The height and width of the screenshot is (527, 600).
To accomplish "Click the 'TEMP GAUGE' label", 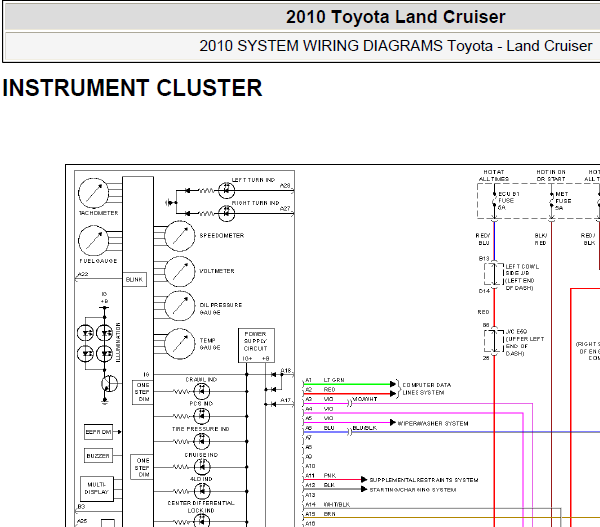I will [210, 344].
